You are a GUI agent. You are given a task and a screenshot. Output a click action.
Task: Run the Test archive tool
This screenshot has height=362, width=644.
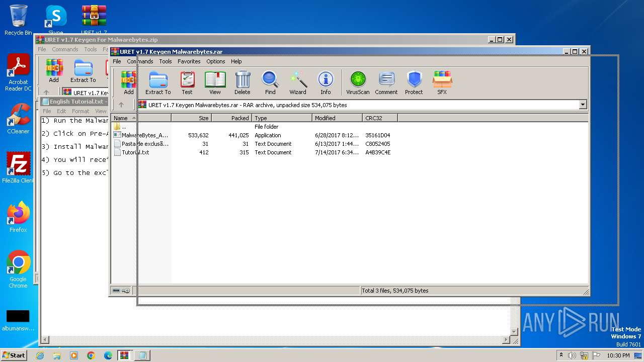click(x=187, y=82)
